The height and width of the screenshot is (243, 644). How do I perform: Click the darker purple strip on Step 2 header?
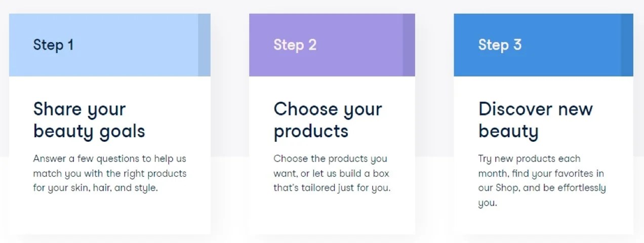(409, 45)
